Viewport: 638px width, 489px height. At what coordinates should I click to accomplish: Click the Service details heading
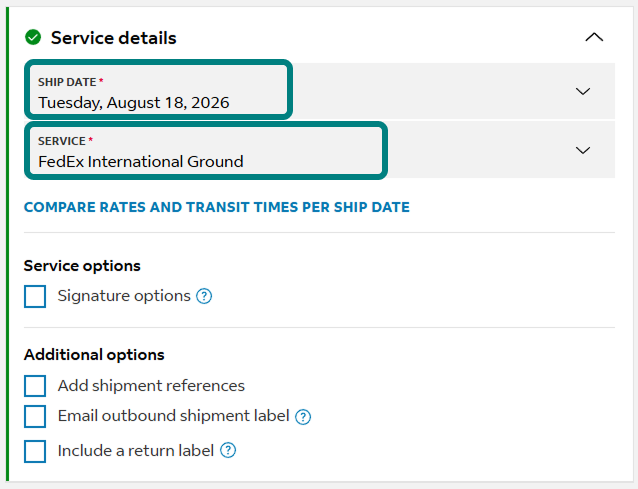(114, 38)
